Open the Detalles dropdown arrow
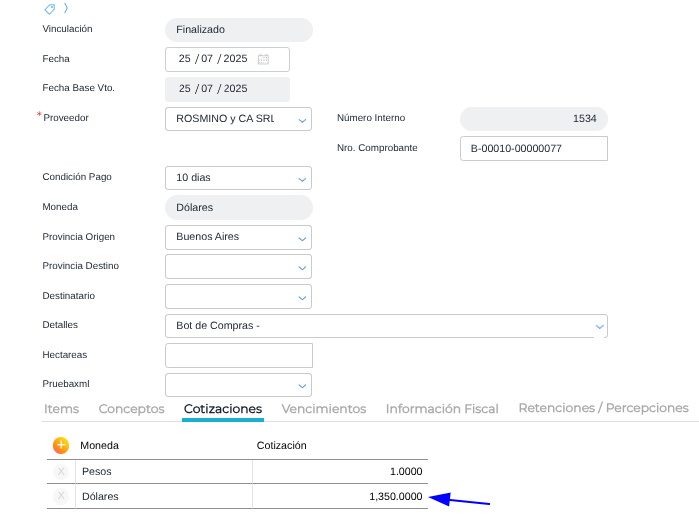Viewport: 699px width, 531px height. click(599, 326)
